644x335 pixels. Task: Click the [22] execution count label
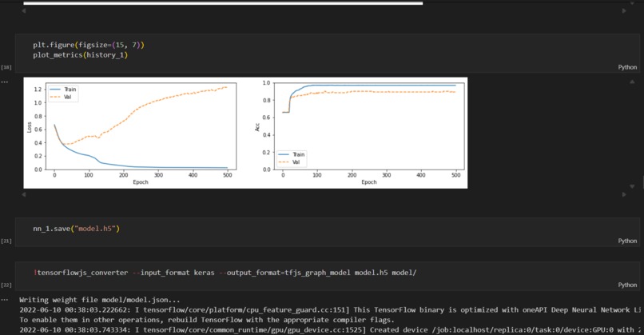pos(6,285)
